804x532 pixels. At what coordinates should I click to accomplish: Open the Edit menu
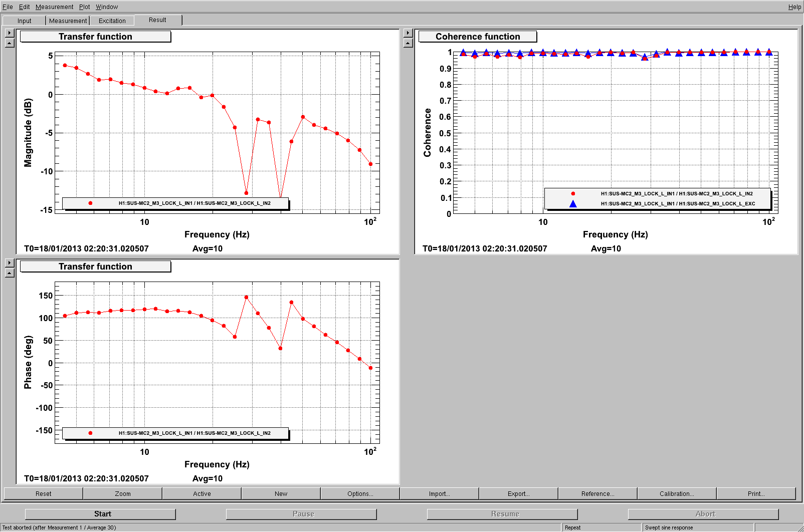pos(25,7)
